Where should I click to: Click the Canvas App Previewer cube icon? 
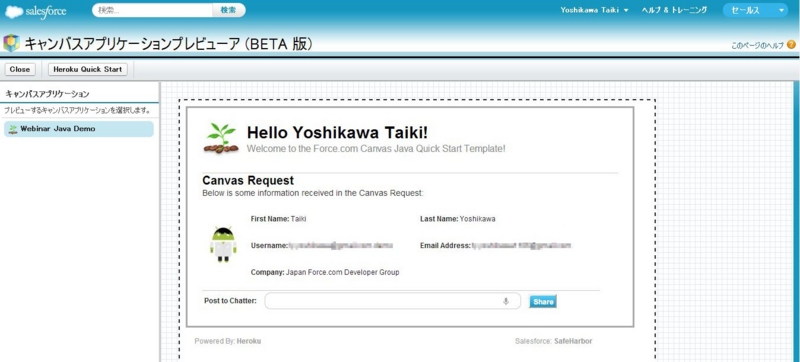tap(11, 43)
